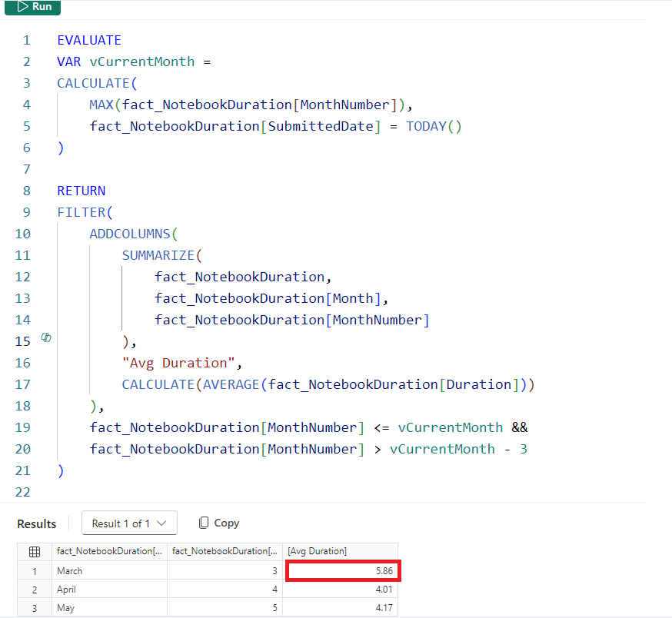Click the Copilot icon beside line 15
The width and height of the screenshot is (672, 618).
(46, 337)
